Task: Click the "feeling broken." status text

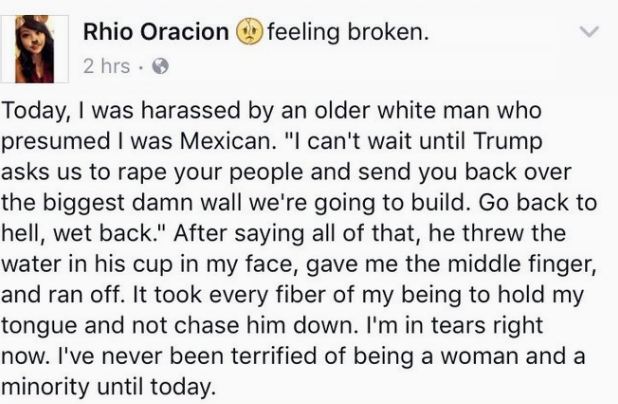Action: point(348,32)
